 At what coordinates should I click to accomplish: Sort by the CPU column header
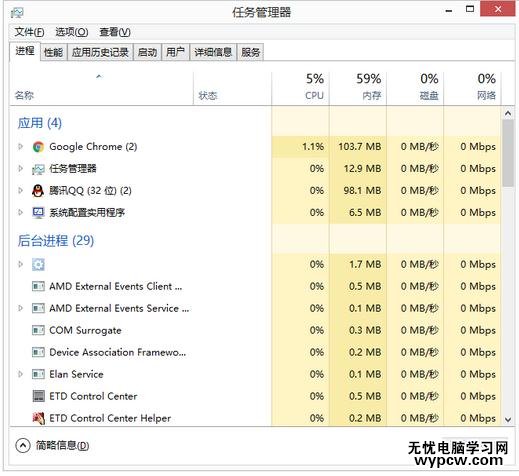(x=300, y=89)
